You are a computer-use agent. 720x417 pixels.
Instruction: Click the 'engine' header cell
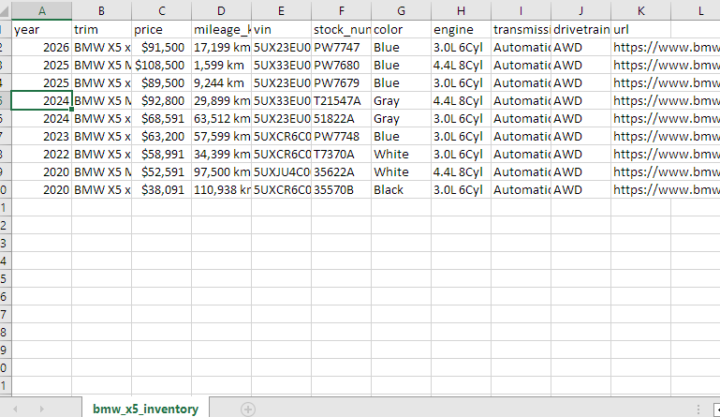[x=461, y=29]
